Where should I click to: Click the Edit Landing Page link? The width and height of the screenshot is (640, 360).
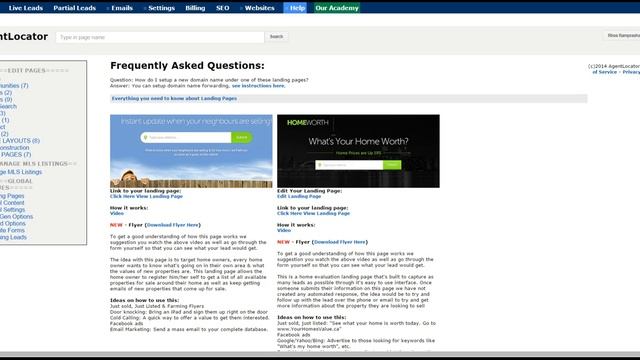pos(299,196)
